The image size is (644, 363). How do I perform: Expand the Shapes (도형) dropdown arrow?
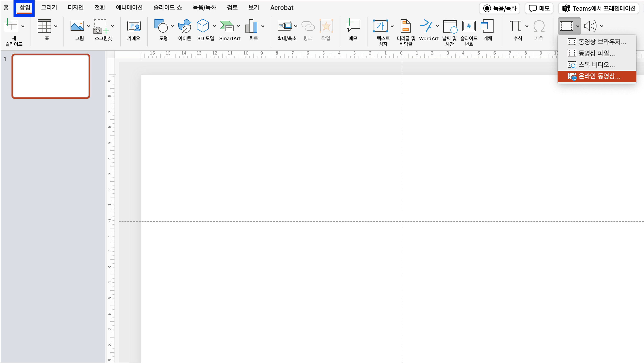tap(172, 26)
